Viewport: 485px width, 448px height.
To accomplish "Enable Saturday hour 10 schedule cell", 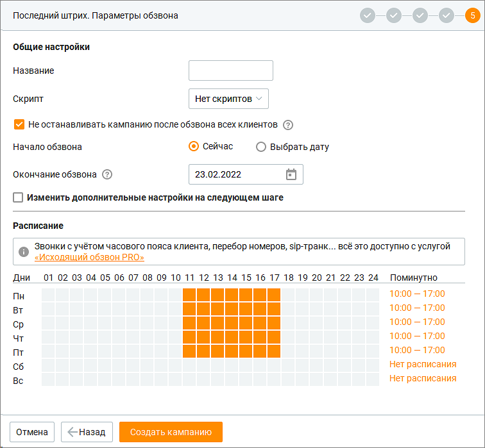I will click(175, 365).
